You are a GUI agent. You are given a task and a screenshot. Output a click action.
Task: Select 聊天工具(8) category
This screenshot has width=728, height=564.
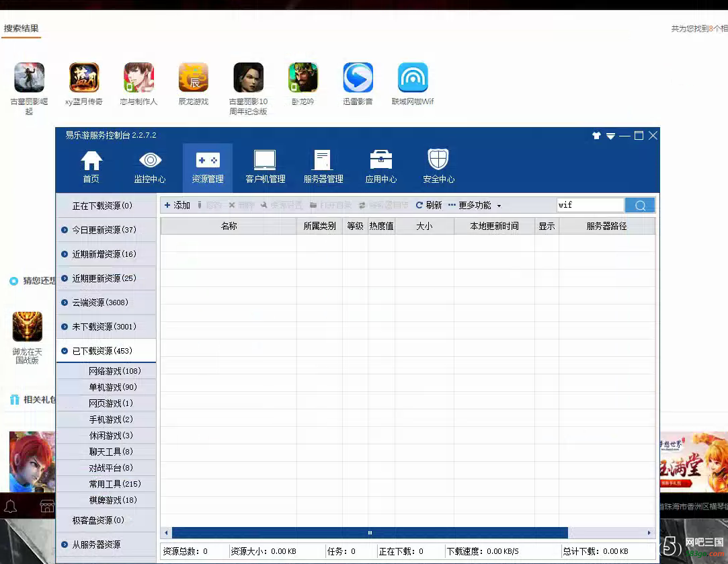tap(106, 452)
